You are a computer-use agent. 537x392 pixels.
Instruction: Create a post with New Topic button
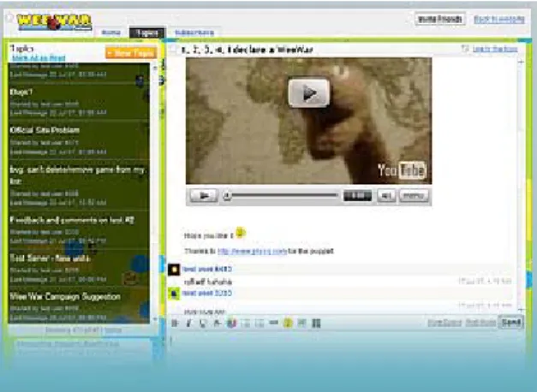click(x=131, y=53)
